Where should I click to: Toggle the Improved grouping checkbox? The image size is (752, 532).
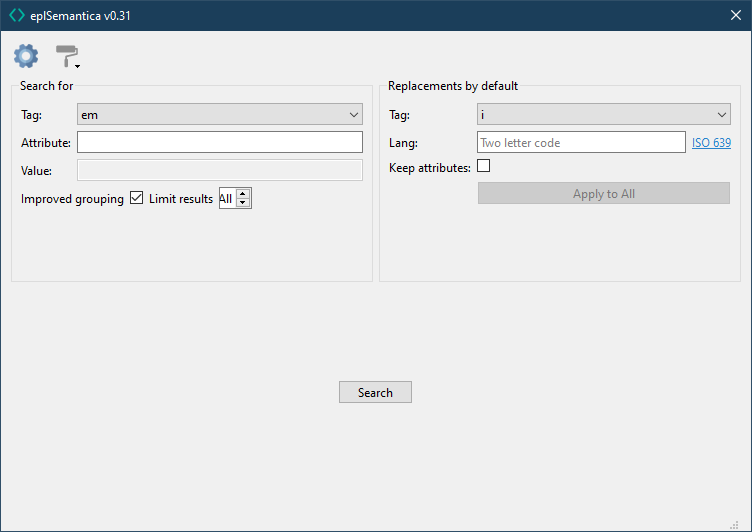(136, 198)
